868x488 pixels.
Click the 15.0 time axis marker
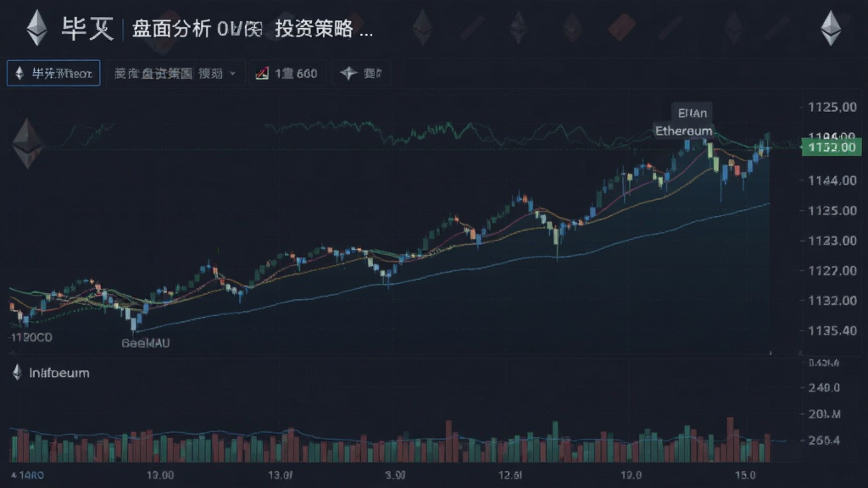coord(744,475)
